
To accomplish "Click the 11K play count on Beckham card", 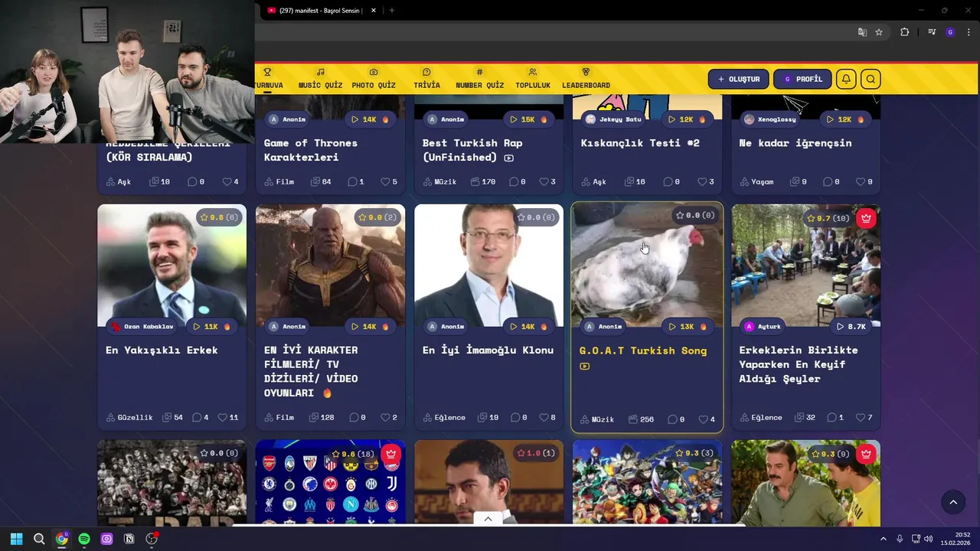I will [211, 326].
